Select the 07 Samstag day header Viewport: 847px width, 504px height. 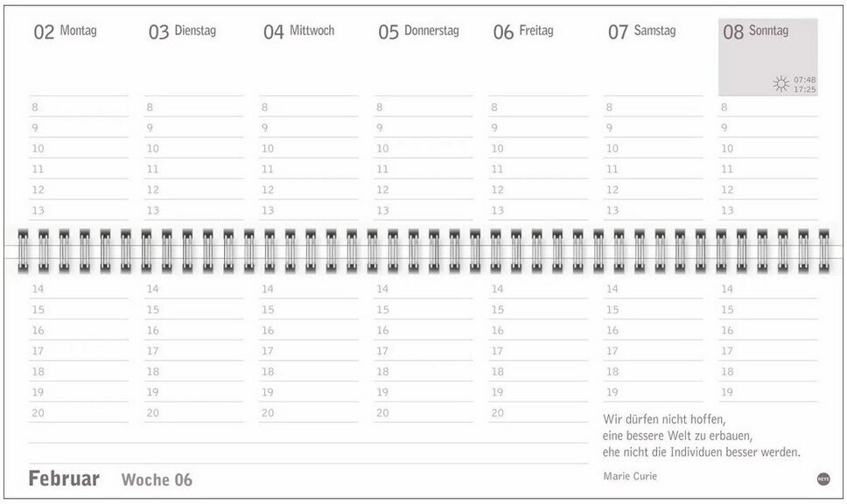641,32
